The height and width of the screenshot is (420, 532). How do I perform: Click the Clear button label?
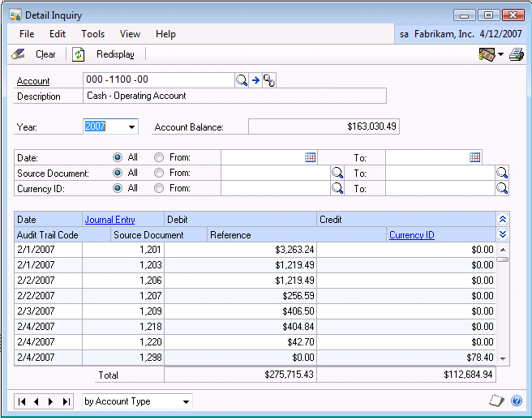point(45,54)
